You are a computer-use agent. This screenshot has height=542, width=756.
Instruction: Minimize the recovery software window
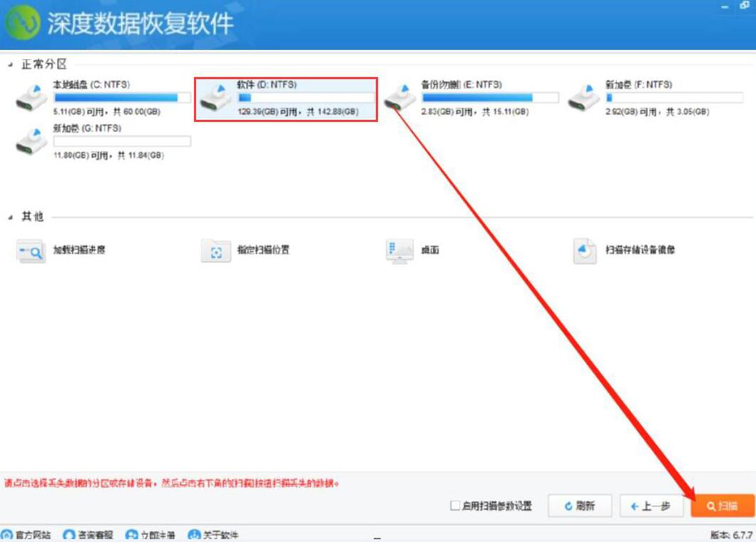point(725,6)
